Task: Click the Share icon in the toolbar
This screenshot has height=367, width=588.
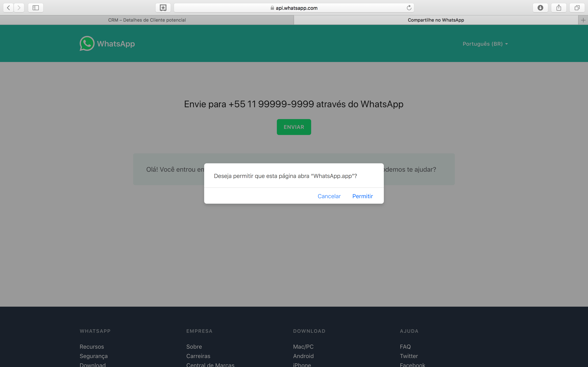Action: (559, 8)
